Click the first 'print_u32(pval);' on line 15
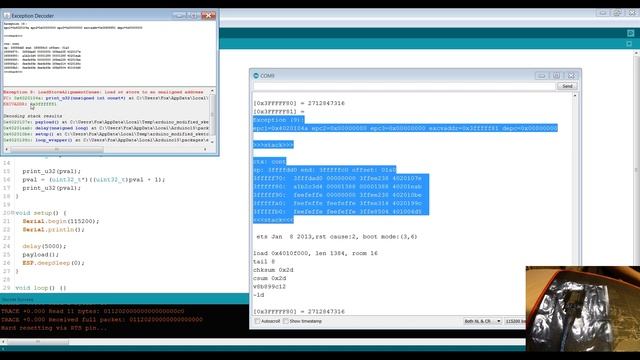Viewport: 640px width, 360px height. tap(51, 171)
